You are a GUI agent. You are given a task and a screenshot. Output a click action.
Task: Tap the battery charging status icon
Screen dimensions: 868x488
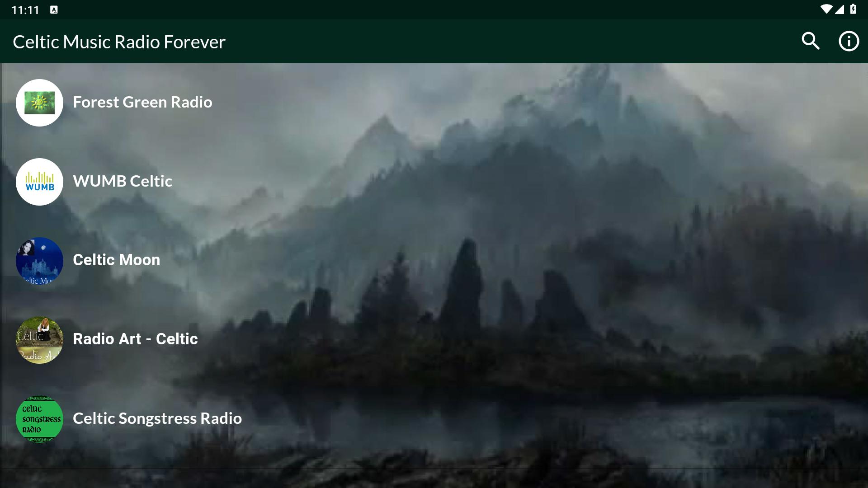(853, 9)
